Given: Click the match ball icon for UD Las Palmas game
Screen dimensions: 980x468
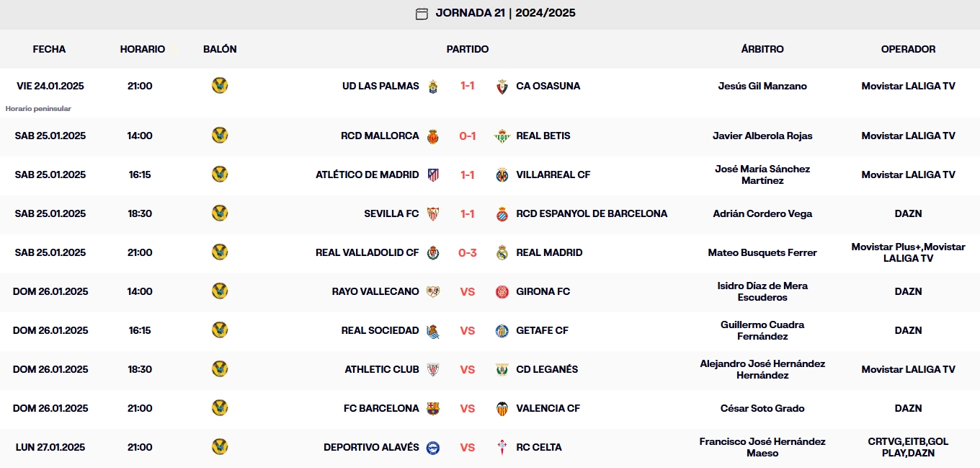Looking at the screenshot, I should [x=220, y=85].
